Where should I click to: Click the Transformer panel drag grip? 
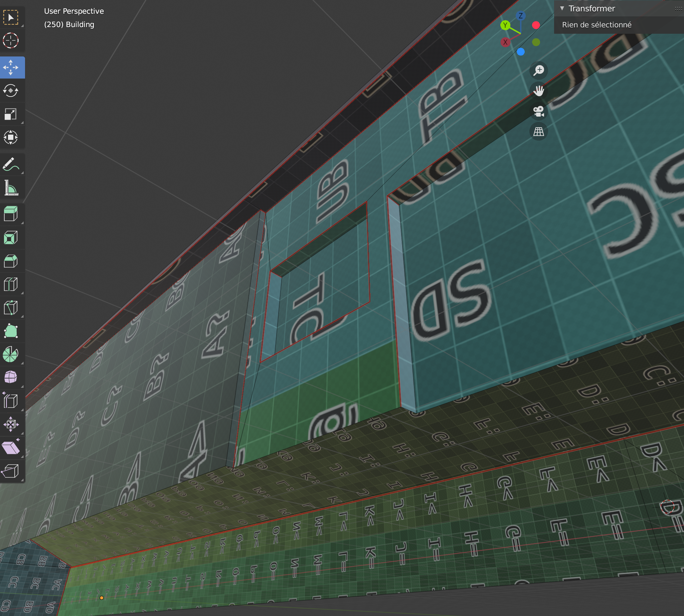678,8
